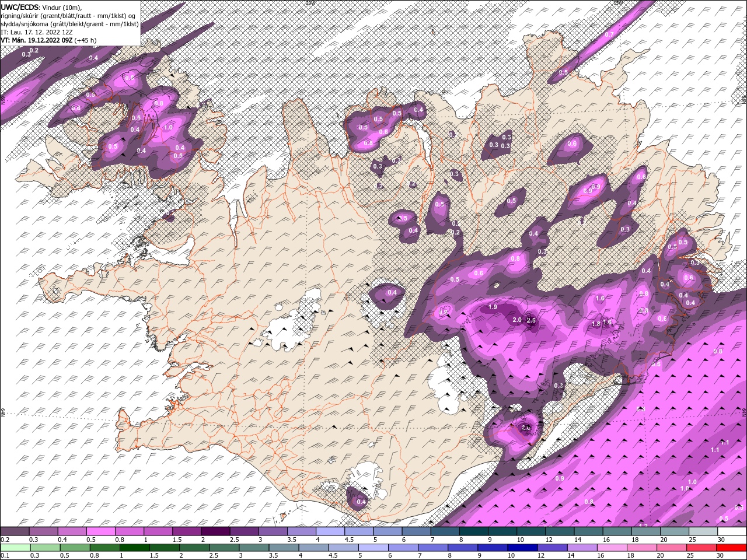Screen dimensions: 747x560
Task: Click the bottom-row red swatch labelled 30
Action: coord(731,548)
